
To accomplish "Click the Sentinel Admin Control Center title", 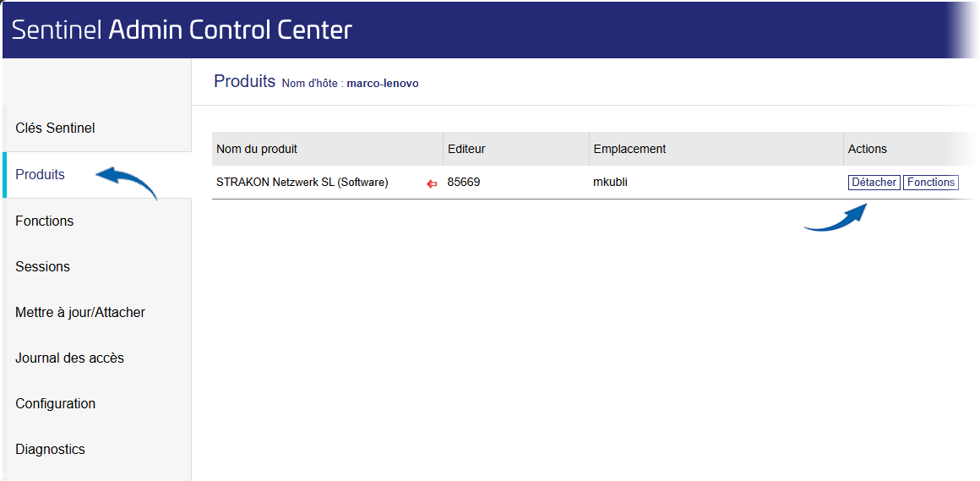I will 182,30.
